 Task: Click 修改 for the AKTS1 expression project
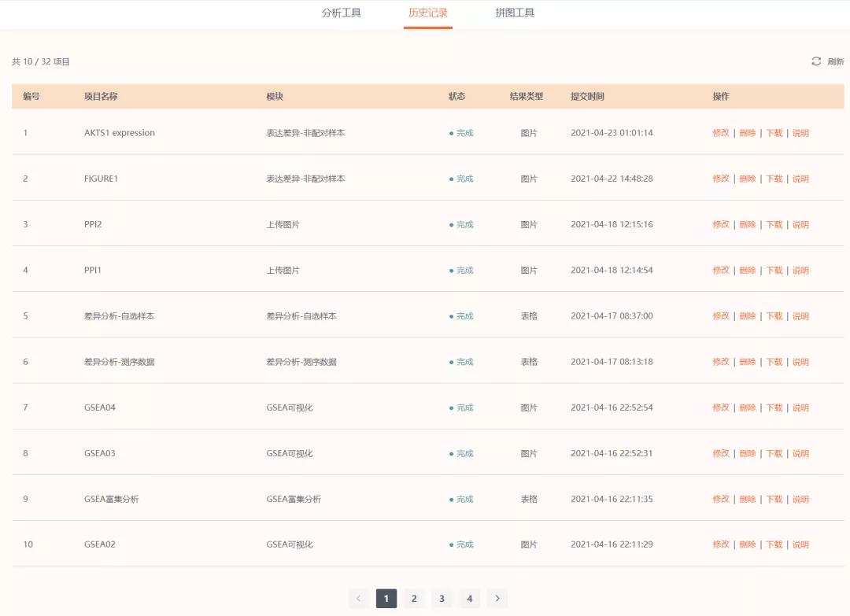pyautogui.click(x=721, y=133)
